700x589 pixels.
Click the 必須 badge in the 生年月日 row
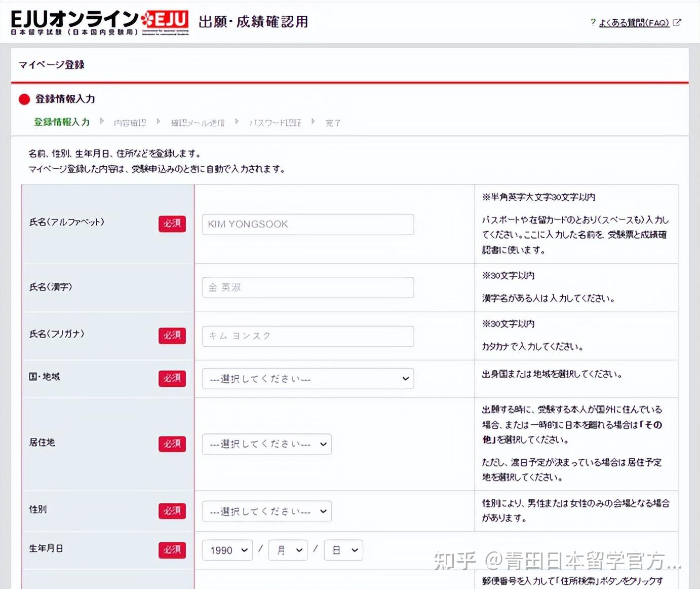pos(172,550)
